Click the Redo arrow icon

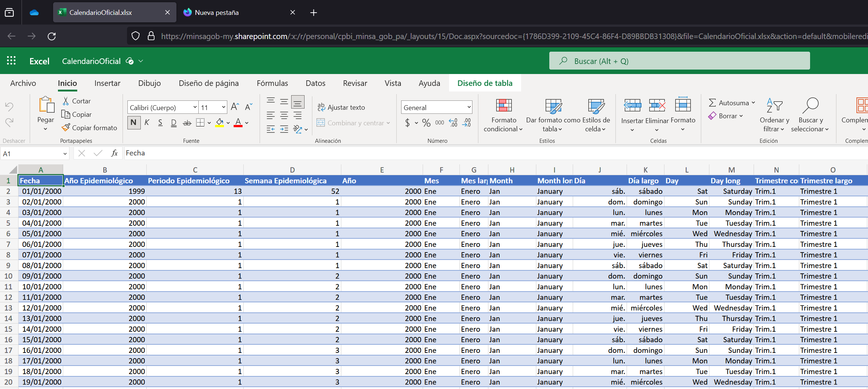coord(9,122)
